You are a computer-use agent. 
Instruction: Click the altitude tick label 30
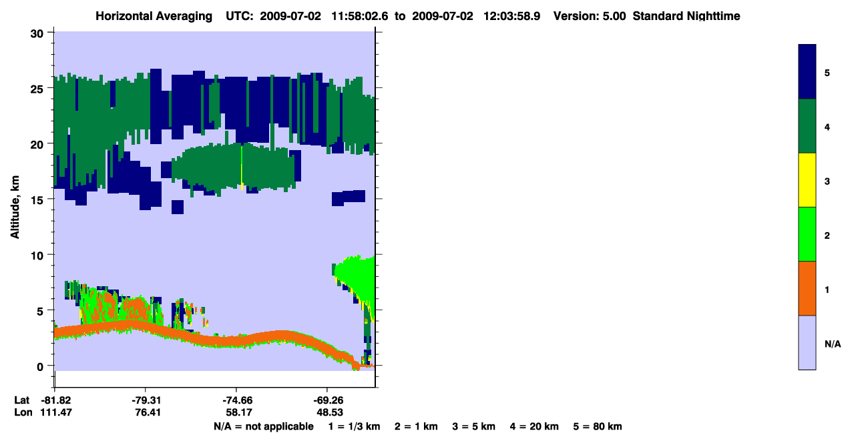tap(39, 33)
